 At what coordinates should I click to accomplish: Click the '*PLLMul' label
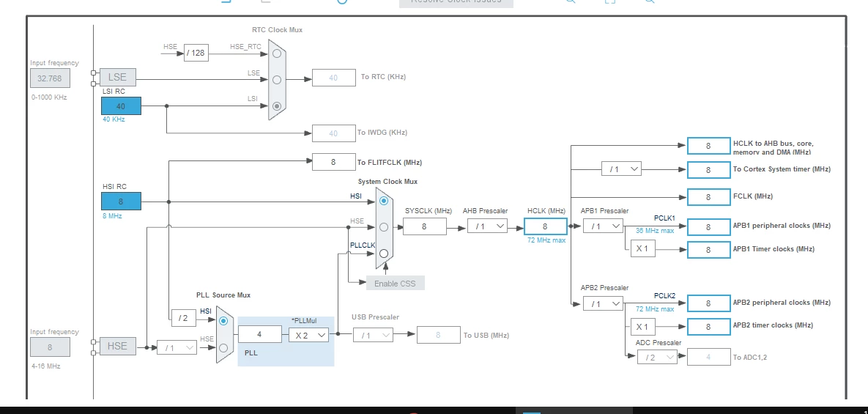pos(304,320)
